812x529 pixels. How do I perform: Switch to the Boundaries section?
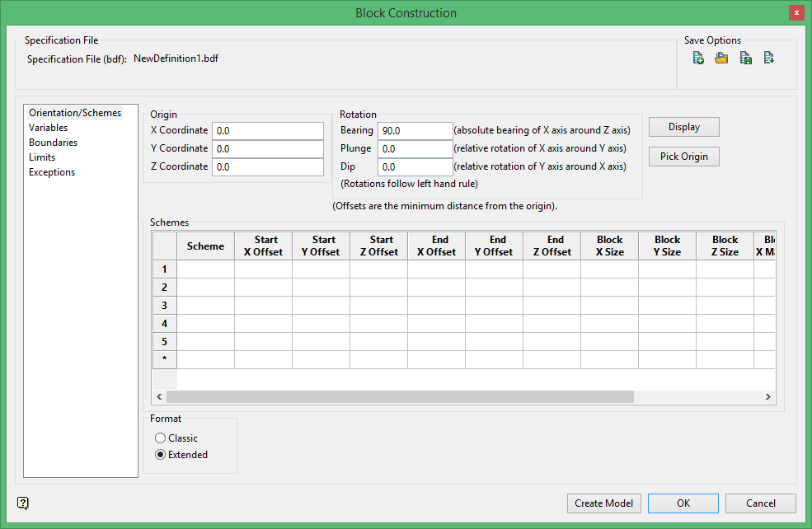point(53,143)
